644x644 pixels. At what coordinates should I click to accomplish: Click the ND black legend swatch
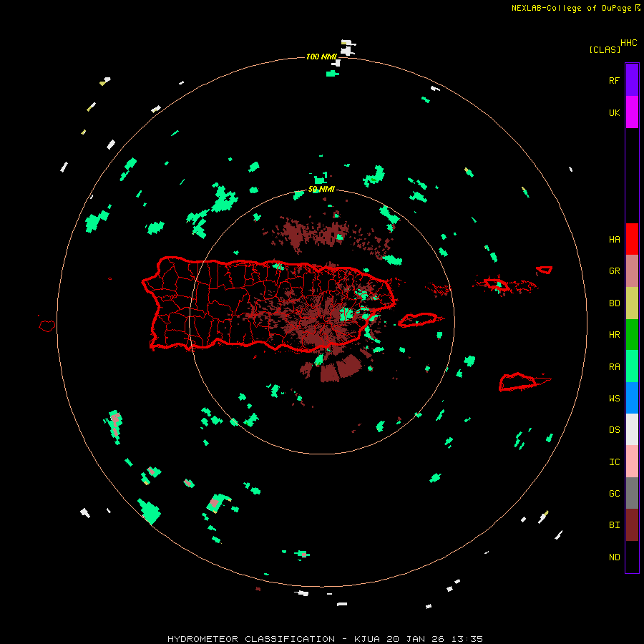point(632,557)
